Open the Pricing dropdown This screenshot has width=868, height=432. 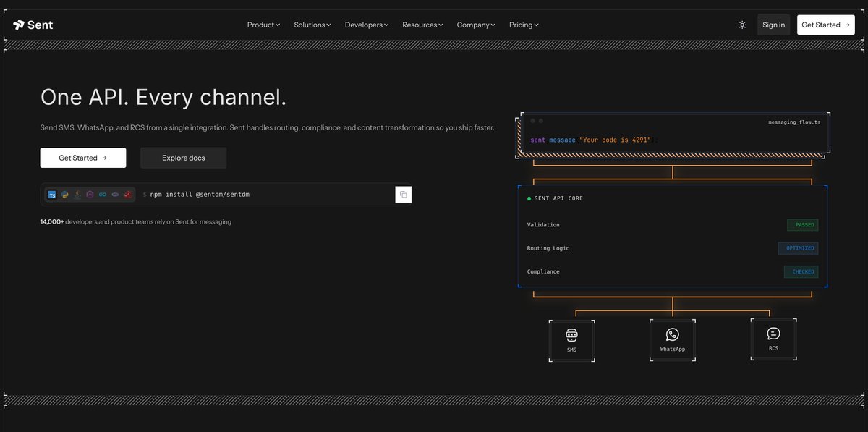pyautogui.click(x=524, y=25)
